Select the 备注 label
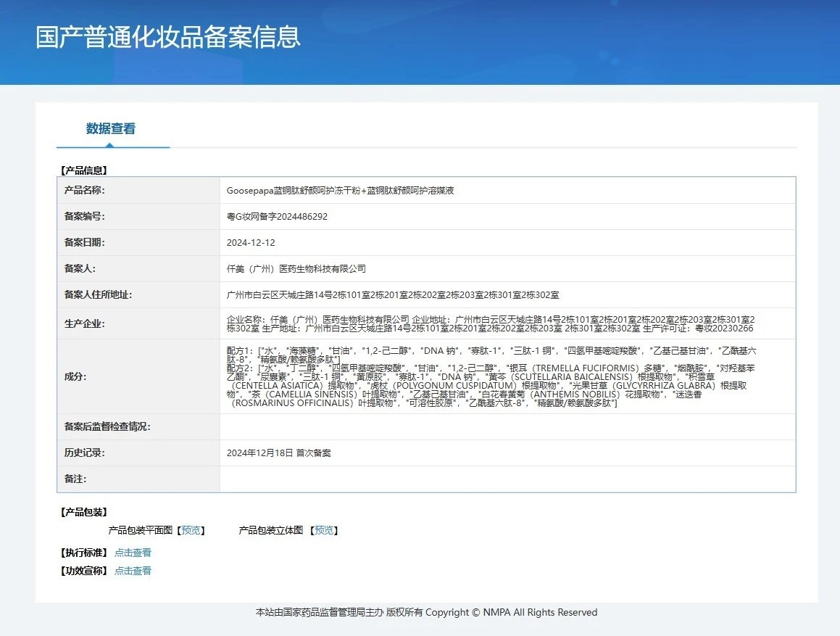This screenshot has height=636, width=840. (75, 479)
